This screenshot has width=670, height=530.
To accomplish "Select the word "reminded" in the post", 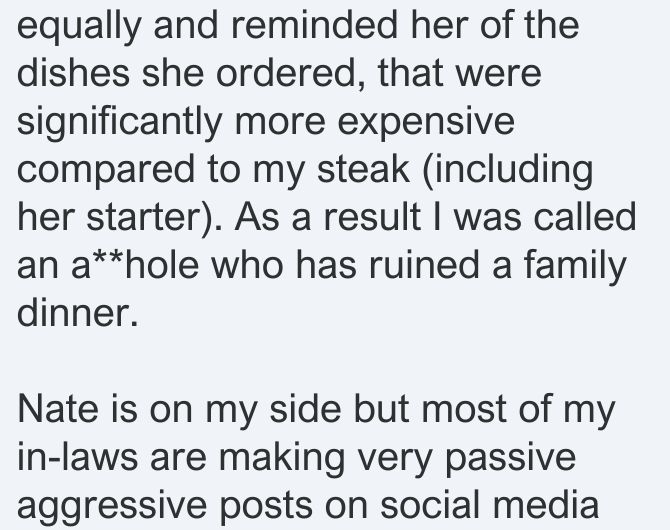I will [x=314, y=25].
